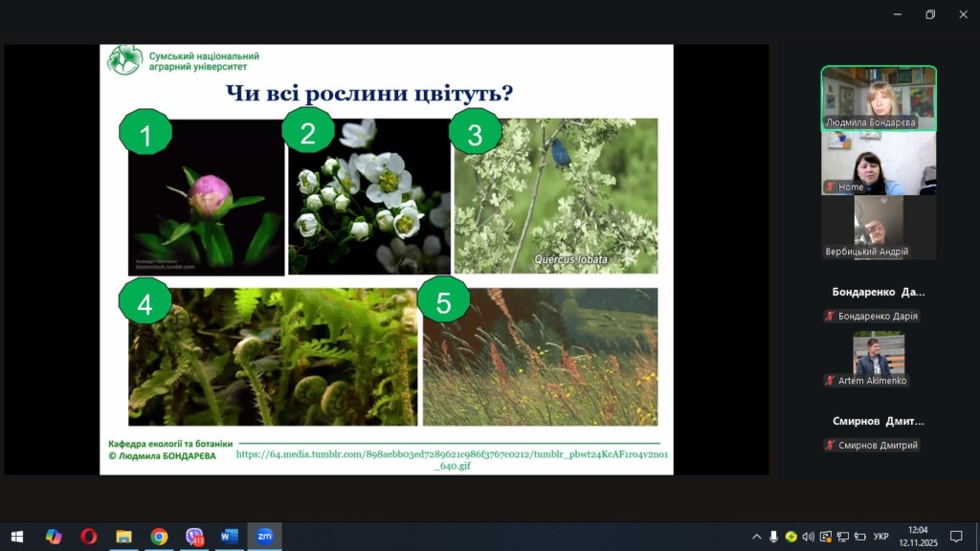This screenshot has width=980, height=551.
Task: Open Opera browser from the taskbar
Action: 89,537
